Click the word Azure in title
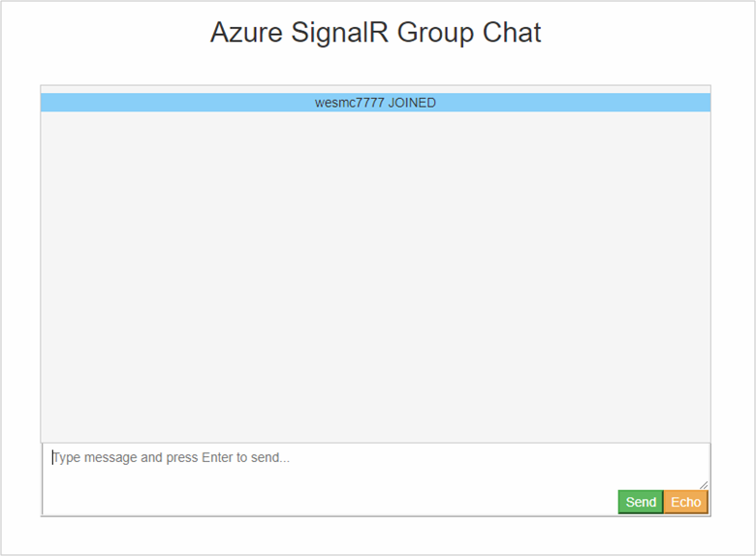Image resolution: width=756 pixels, height=556 pixels. [246, 33]
